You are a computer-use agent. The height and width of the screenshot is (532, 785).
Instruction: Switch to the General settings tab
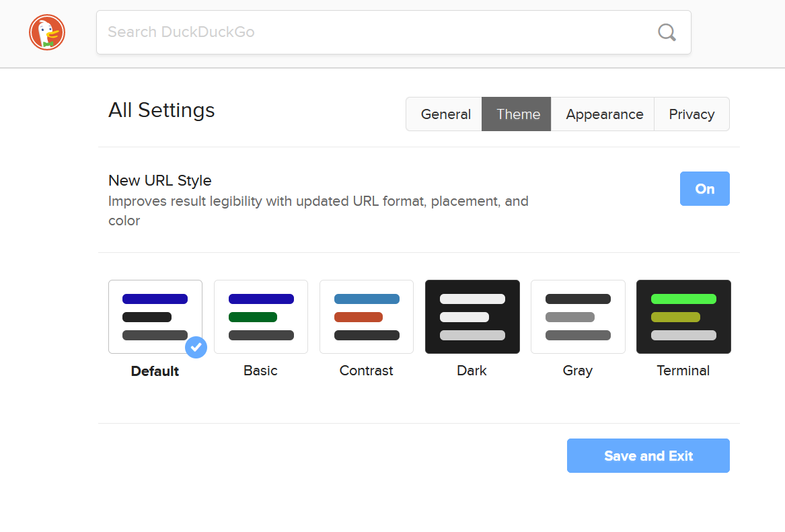tap(444, 114)
